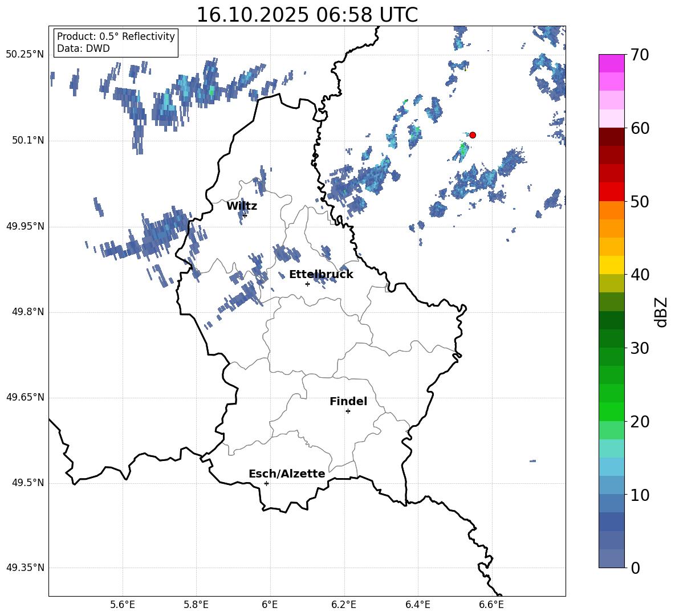Click the 16.10.2025 06:58 UTC title
The height and width of the screenshot is (616, 675).
coord(307,15)
